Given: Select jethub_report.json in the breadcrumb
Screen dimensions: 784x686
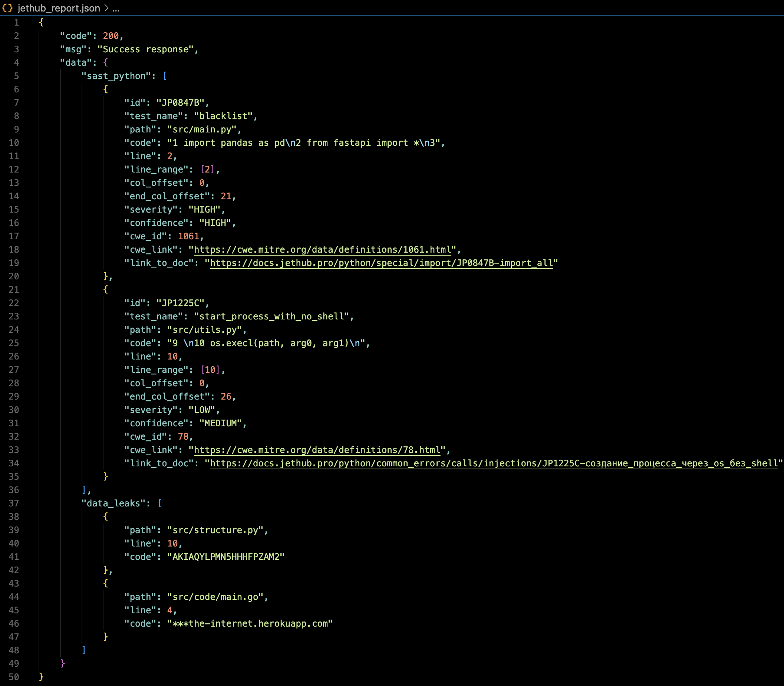Looking at the screenshot, I should 59,8.
